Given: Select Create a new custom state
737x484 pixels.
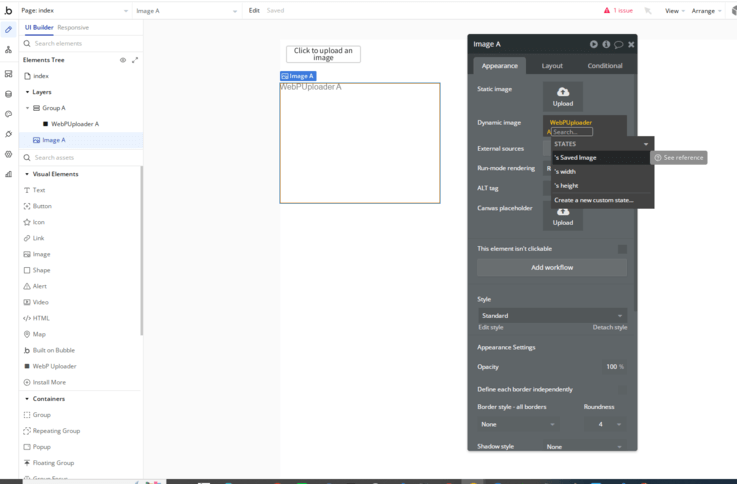Looking at the screenshot, I should click(602, 200).
